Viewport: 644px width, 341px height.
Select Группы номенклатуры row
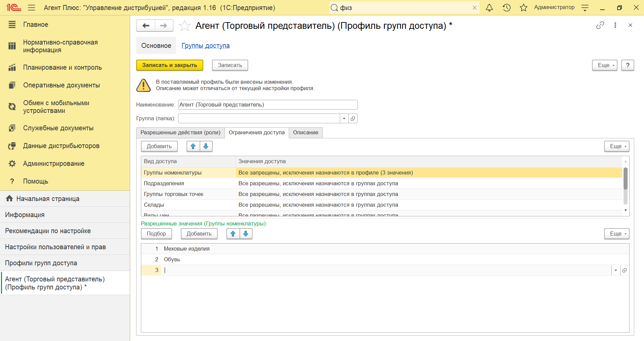(381, 173)
